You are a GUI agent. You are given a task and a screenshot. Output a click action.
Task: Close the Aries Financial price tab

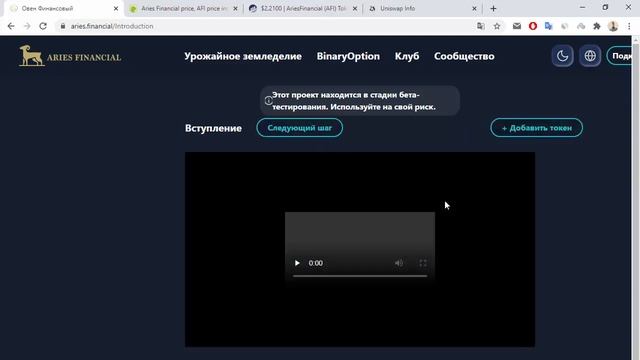tap(236, 8)
